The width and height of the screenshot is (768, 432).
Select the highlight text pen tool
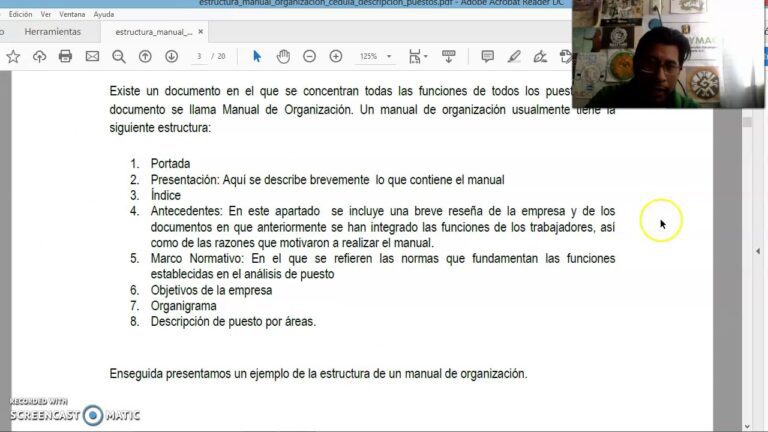point(514,57)
